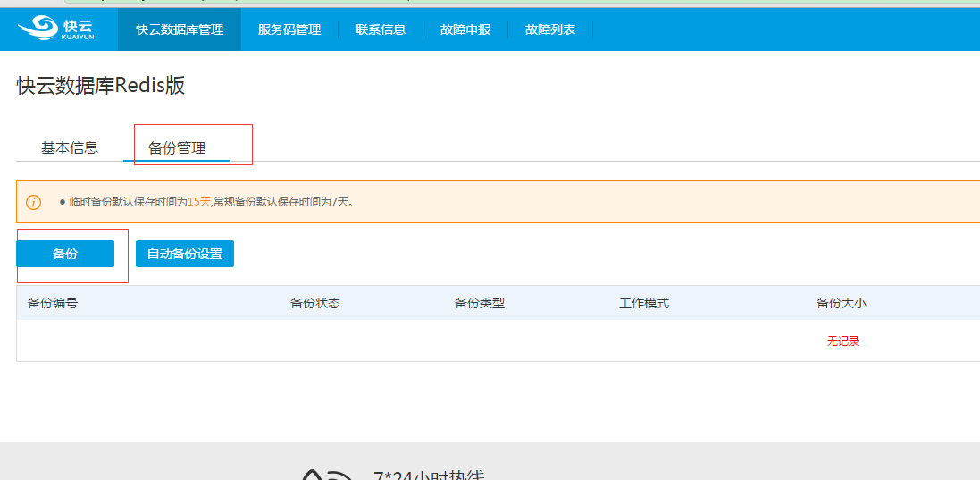Click the Kuaiyun logo

55,29
